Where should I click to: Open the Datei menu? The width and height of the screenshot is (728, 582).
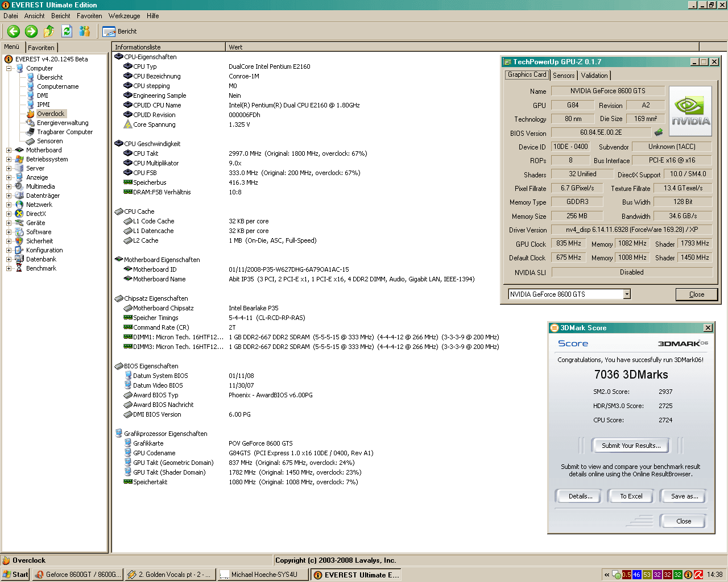click(11, 16)
